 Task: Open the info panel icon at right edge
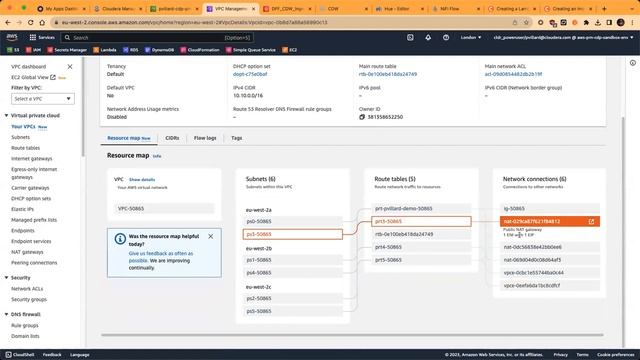click(x=633, y=63)
